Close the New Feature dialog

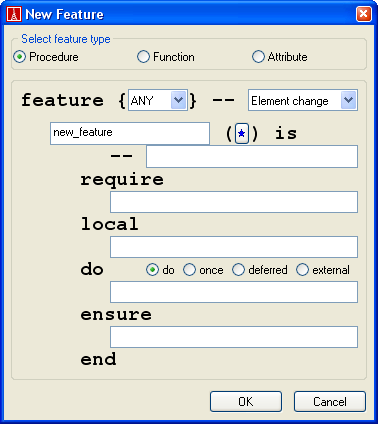click(x=364, y=14)
